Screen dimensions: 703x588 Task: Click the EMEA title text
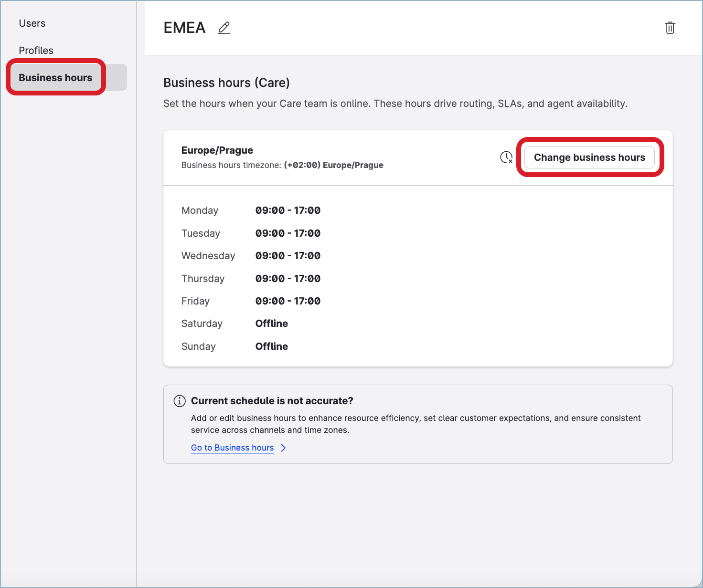pos(184,28)
